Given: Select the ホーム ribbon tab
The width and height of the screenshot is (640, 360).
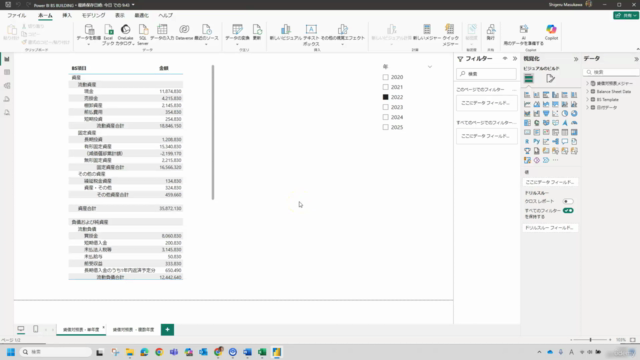Looking at the screenshot, I should click(x=45, y=15).
